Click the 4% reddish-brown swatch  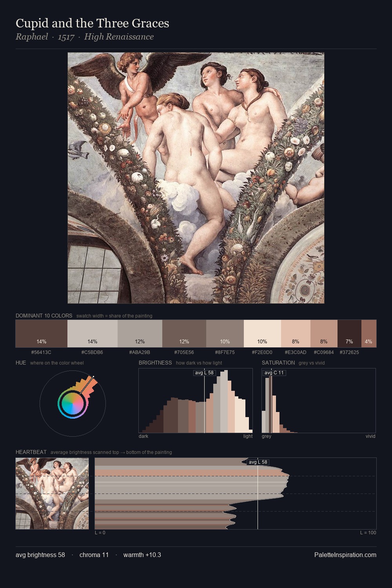tap(369, 334)
